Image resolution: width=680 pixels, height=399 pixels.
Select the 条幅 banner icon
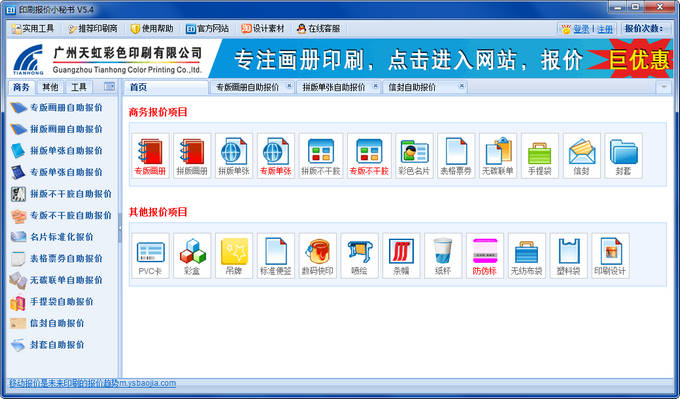[401, 256]
